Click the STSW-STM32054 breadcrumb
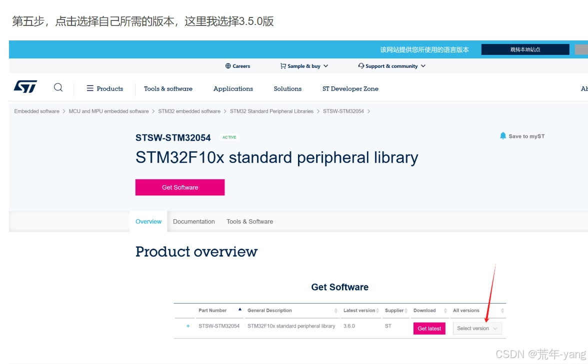This screenshot has width=588, height=364. coord(343,111)
